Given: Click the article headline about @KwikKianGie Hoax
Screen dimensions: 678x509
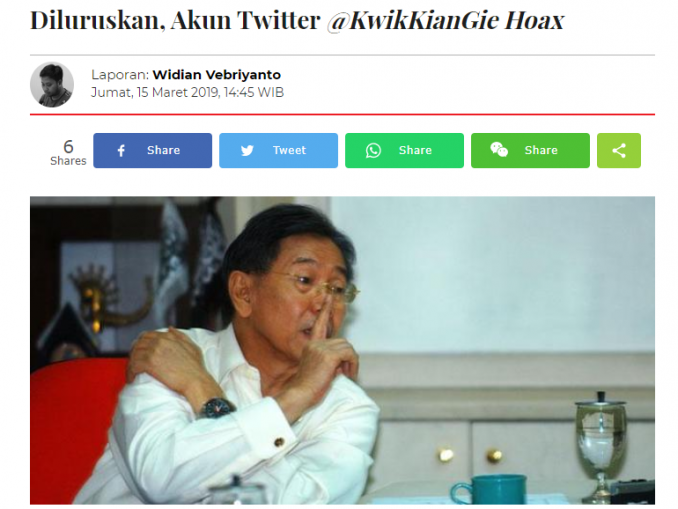Looking at the screenshot, I should tap(297, 20).
